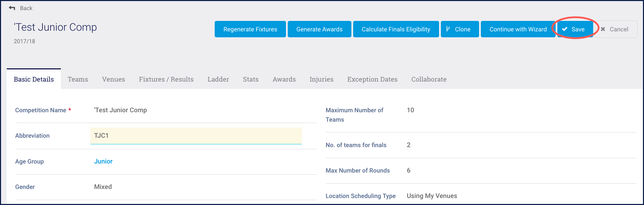Open the Injuries tab
644x205 pixels.
coord(321,79)
